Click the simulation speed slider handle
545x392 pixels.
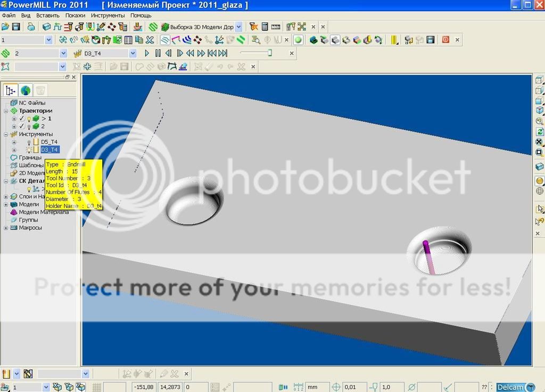pyautogui.click(x=270, y=53)
